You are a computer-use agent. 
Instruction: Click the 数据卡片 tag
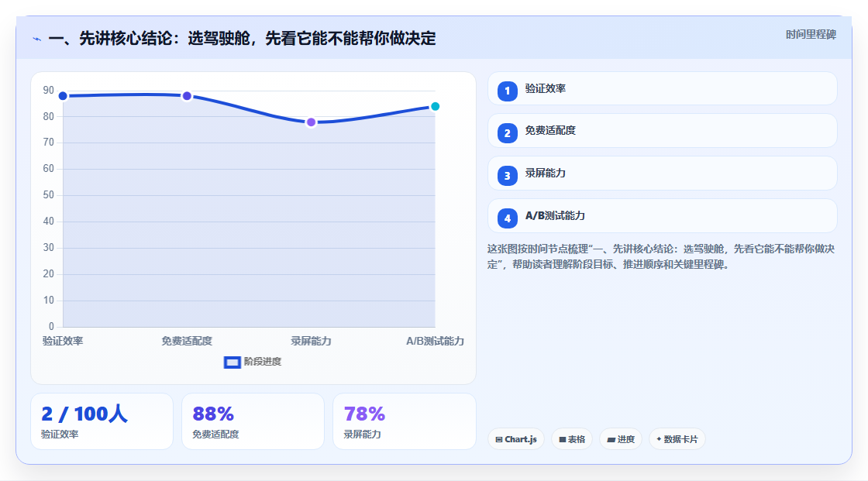click(677, 439)
